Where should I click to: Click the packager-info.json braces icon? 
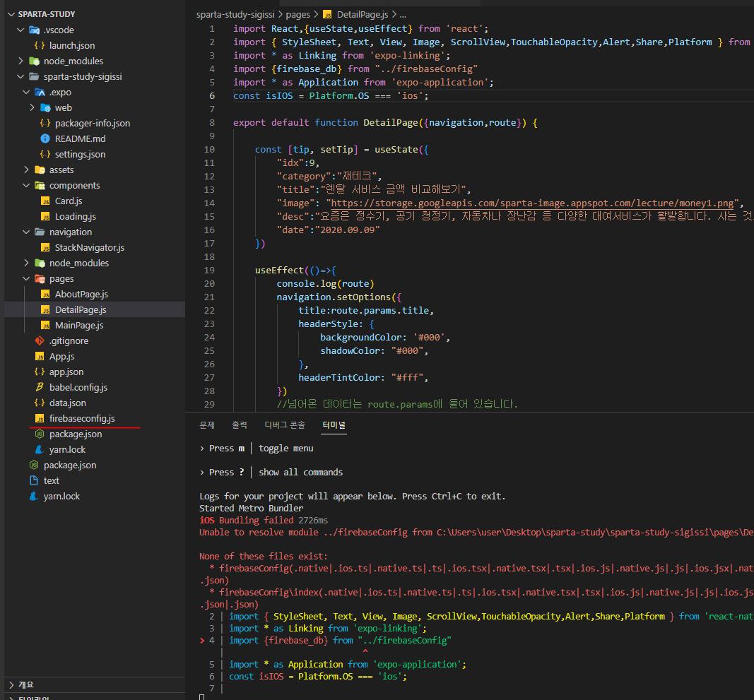[x=45, y=123]
